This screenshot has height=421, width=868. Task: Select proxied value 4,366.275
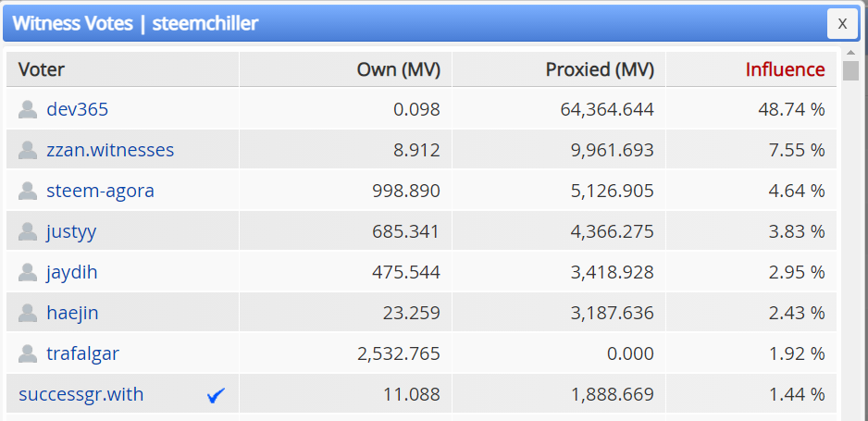click(x=613, y=231)
